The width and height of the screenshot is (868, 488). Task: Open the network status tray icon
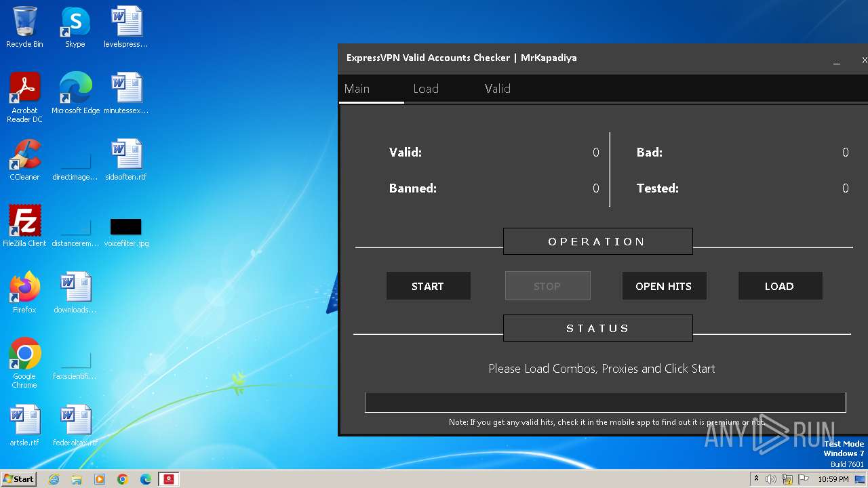tap(787, 479)
